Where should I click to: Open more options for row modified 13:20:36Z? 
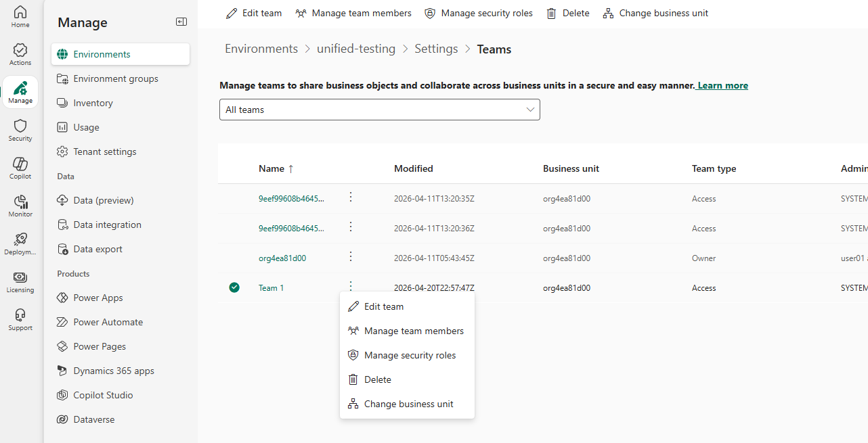click(351, 227)
